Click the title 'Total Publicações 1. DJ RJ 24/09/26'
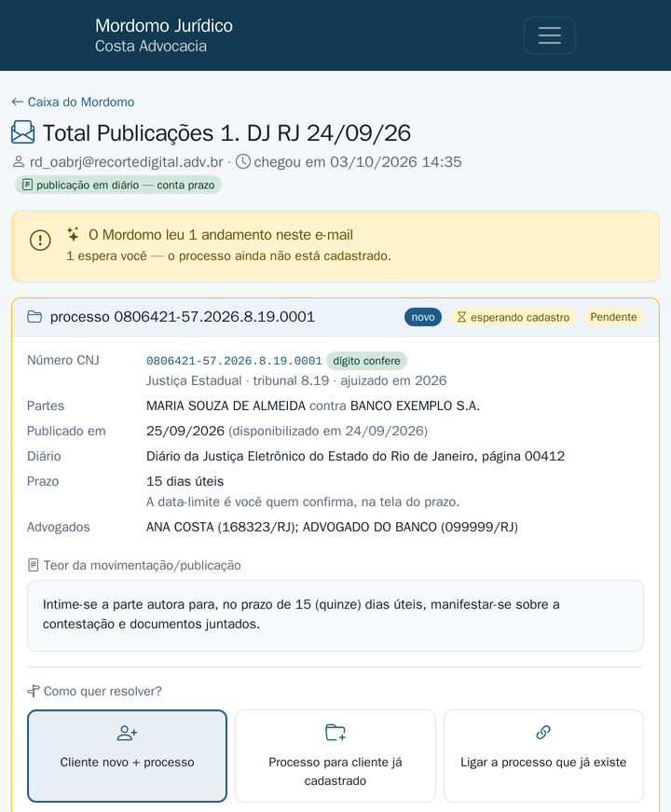Screen dimensions: 671x812 tap(226, 133)
